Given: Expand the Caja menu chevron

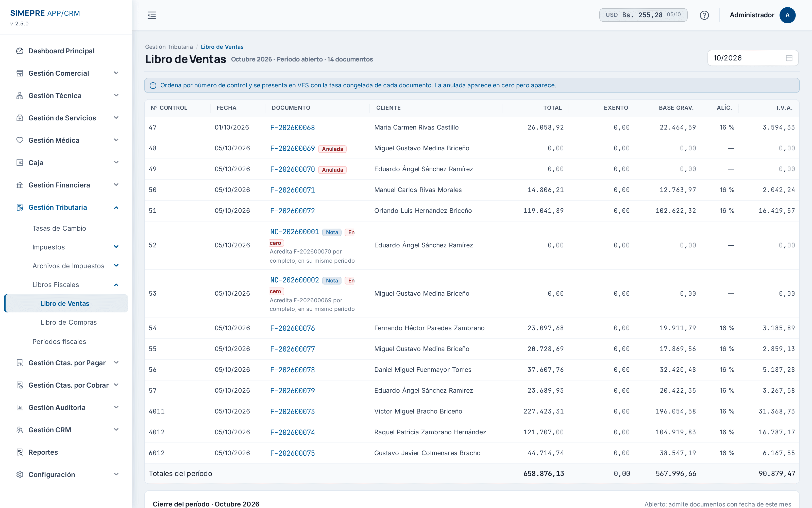Looking at the screenshot, I should tap(116, 162).
